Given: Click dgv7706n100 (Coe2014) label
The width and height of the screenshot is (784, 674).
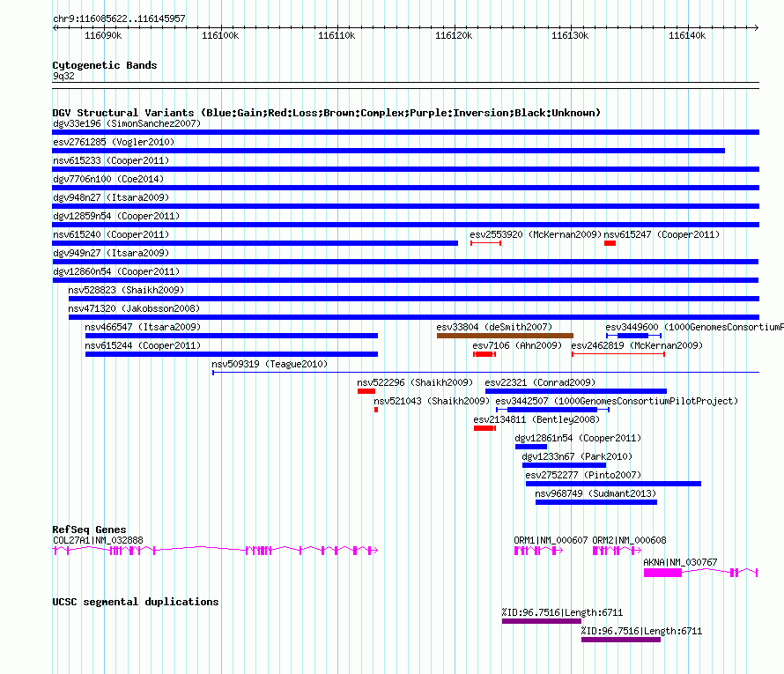Looking at the screenshot, I should coord(108,179).
